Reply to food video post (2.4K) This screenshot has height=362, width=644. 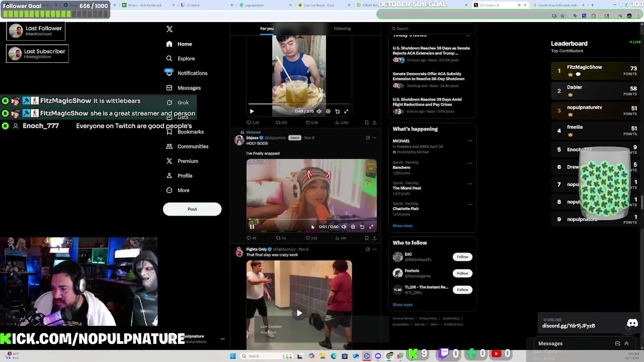tap(253, 123)
